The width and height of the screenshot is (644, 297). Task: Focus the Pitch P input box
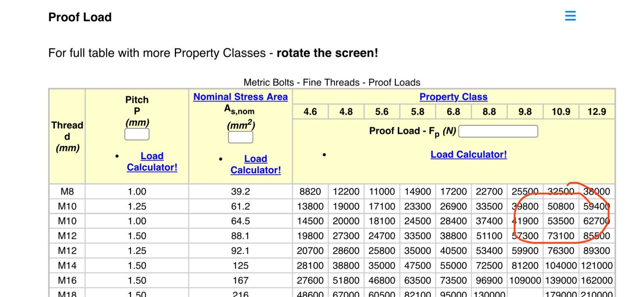[137, 134]
